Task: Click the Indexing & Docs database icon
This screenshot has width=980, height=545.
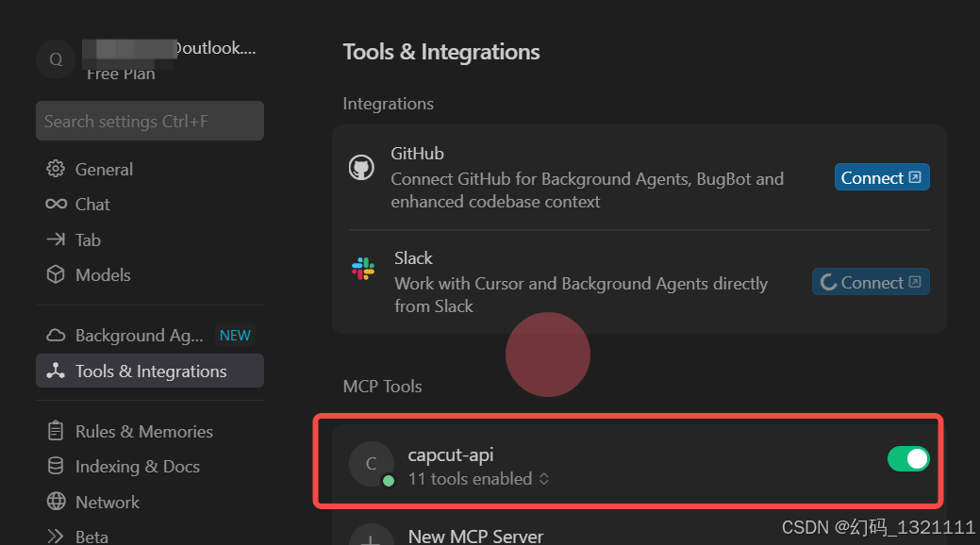Action: coord(56,466)
